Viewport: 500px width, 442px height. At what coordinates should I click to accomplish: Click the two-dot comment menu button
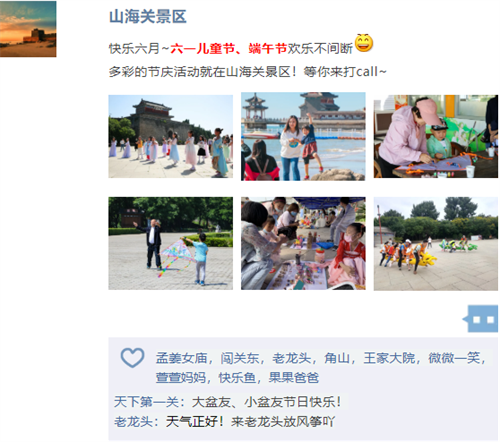pyautogui.click(x=482, y=319)
